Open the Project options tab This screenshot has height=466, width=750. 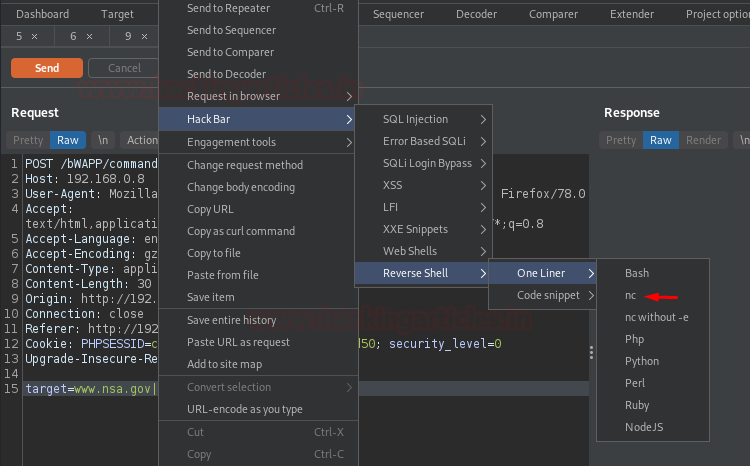tap(717, 14)
